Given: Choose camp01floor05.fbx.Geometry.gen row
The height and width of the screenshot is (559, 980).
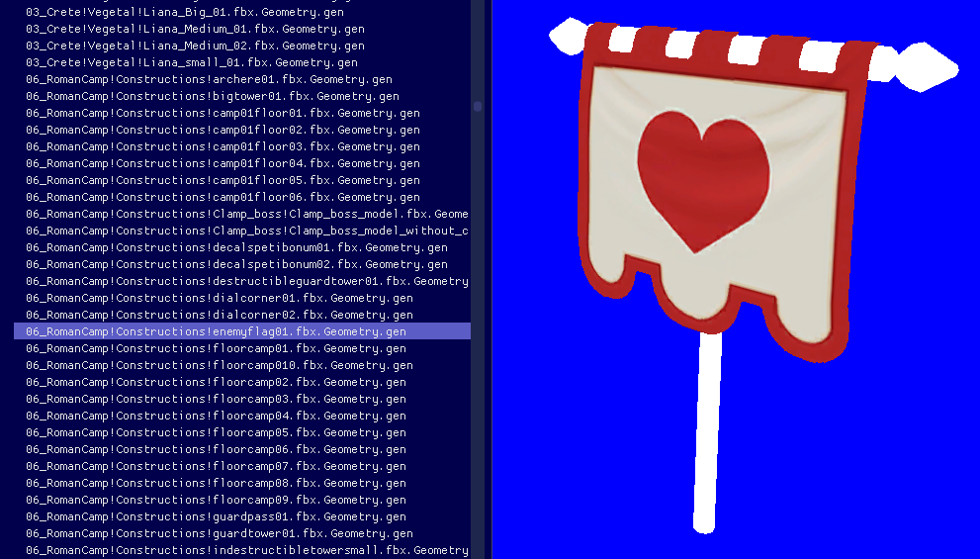Looking at the screenshot, I should [242, 181].
